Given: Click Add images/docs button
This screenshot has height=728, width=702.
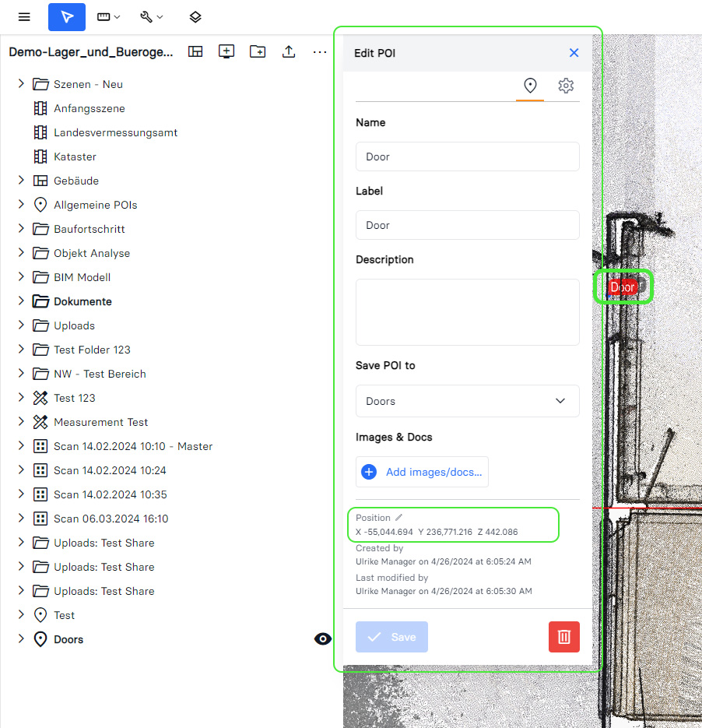Looking at the screenshot, I should pos(422,472).
